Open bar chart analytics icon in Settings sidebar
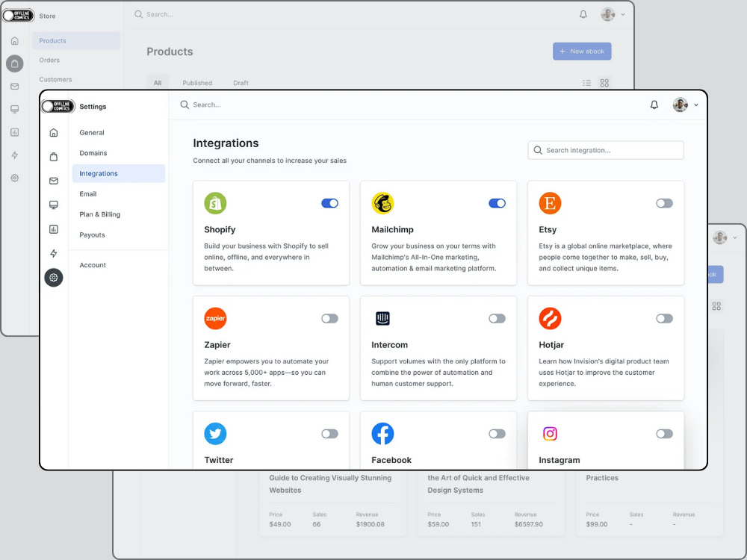 click(54, 229)
